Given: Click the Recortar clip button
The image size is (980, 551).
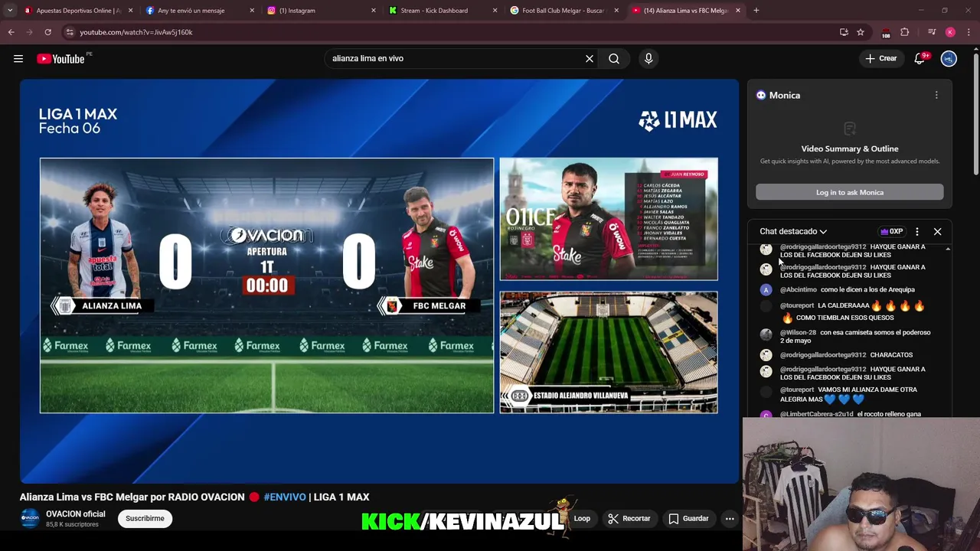Looking at the screenshot, I should click(x=629, y=518).
